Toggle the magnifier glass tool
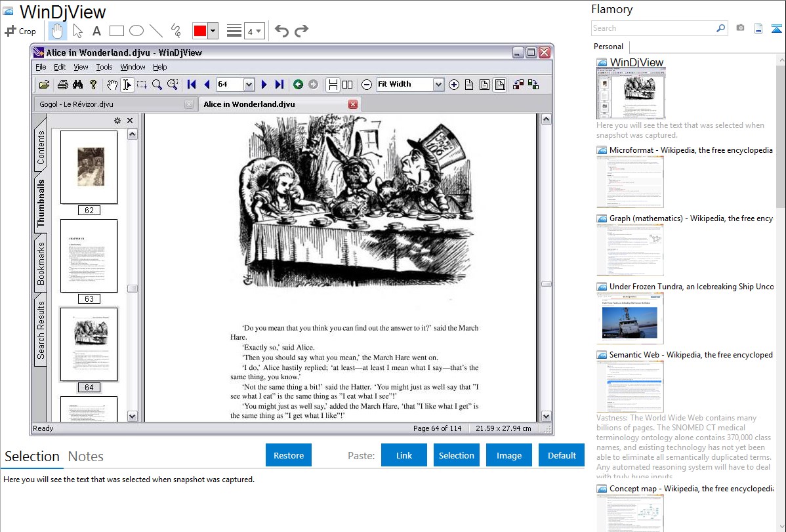This screenshot has height=532, width=786. pyautogui.click(x=157, y=84)
